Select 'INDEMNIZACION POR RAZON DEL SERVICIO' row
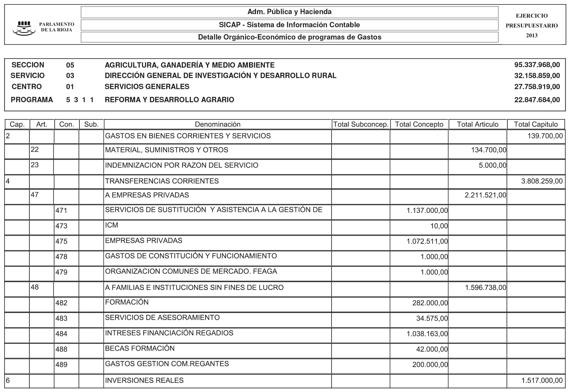Image resolution: width=569 pixels, height=392 pixels. 285,167
